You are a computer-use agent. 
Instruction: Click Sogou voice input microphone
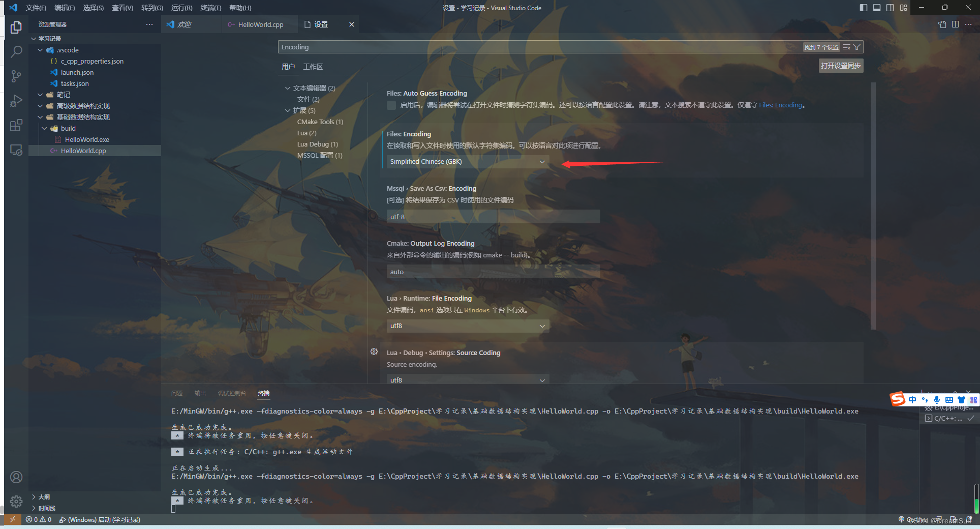click(x=937, y=400)
